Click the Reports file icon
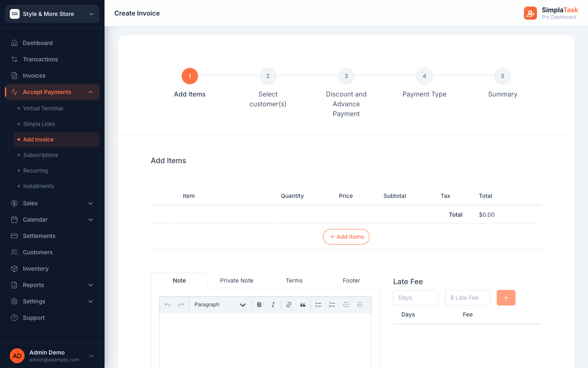This screenshot has width=588, height=368. coord(14,285)
